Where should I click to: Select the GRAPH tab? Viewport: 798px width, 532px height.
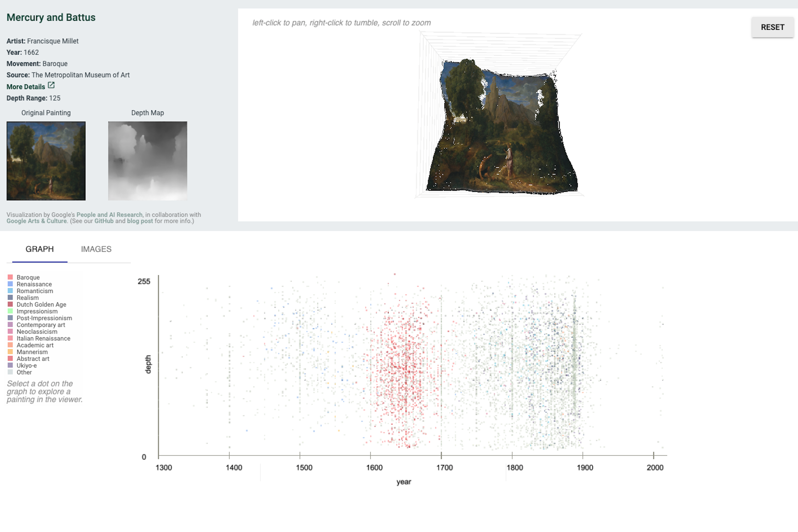pos(40,249)
